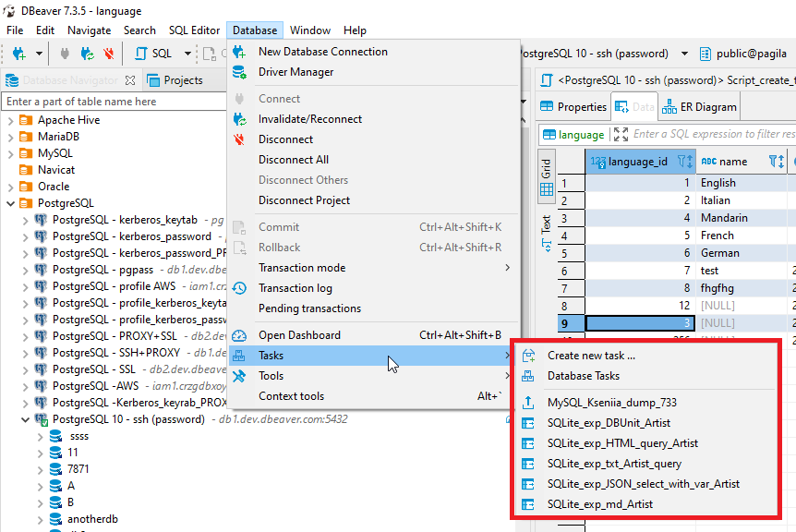Image resolution: width=796 pixels, height=532 pixels.
Task: Choose Disconnect in Database menu
Action: tap(374, 139)
